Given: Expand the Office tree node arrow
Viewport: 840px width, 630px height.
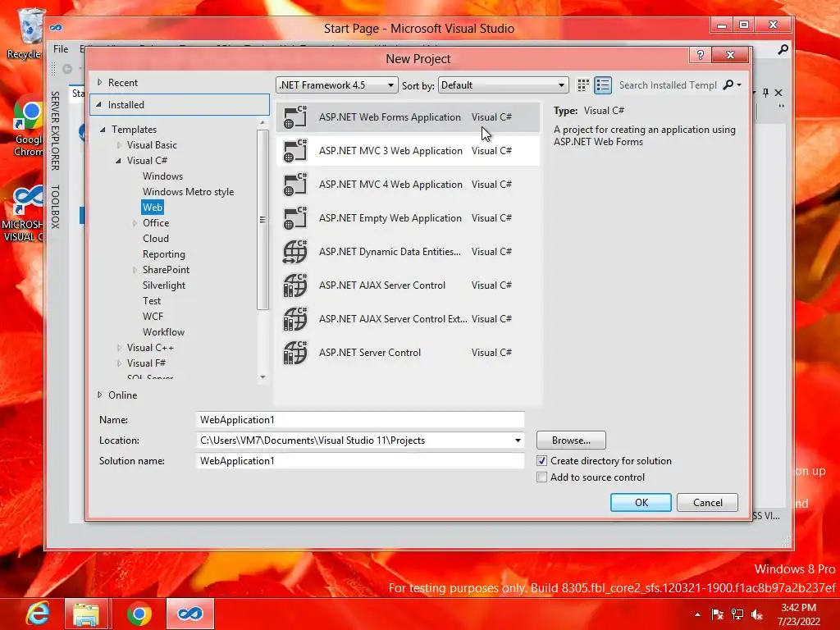Looking at the screenshot, I should 135,223.
